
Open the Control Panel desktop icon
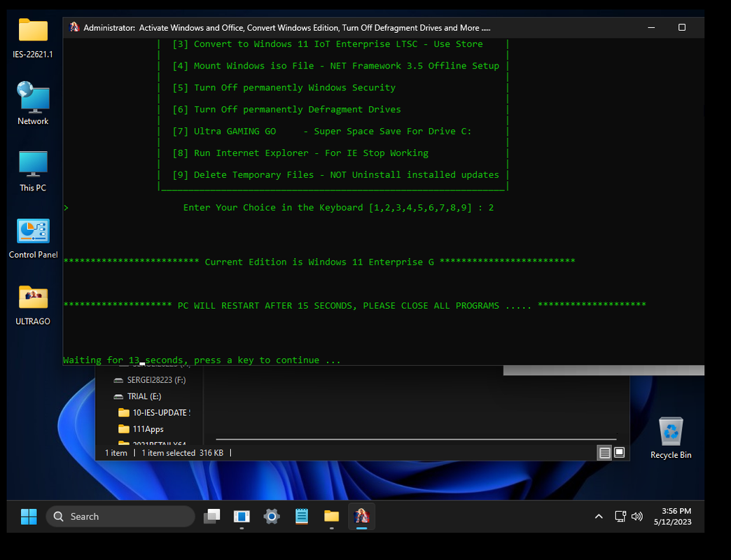33,238
